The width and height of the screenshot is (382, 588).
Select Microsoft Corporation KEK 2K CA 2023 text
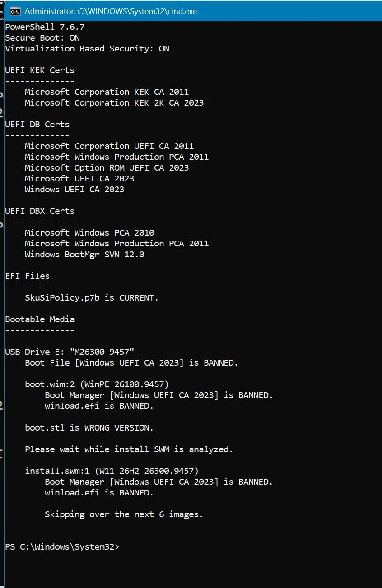(x=114, y=102)
